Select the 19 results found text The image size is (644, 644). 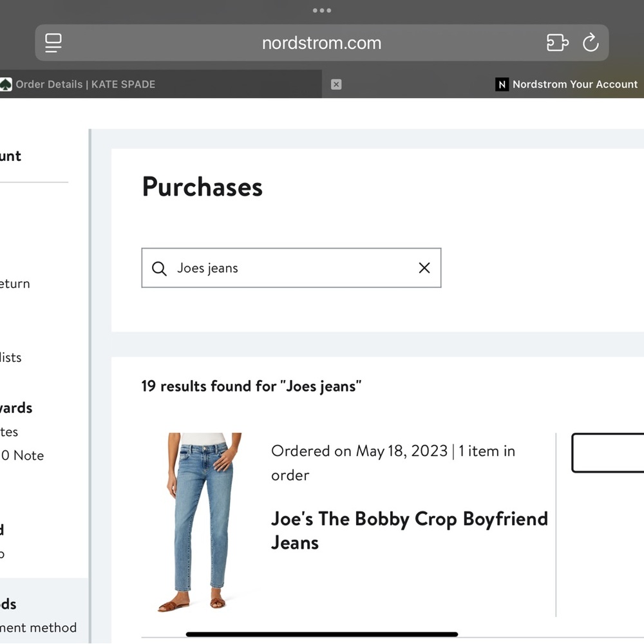(x=251, y=386)
